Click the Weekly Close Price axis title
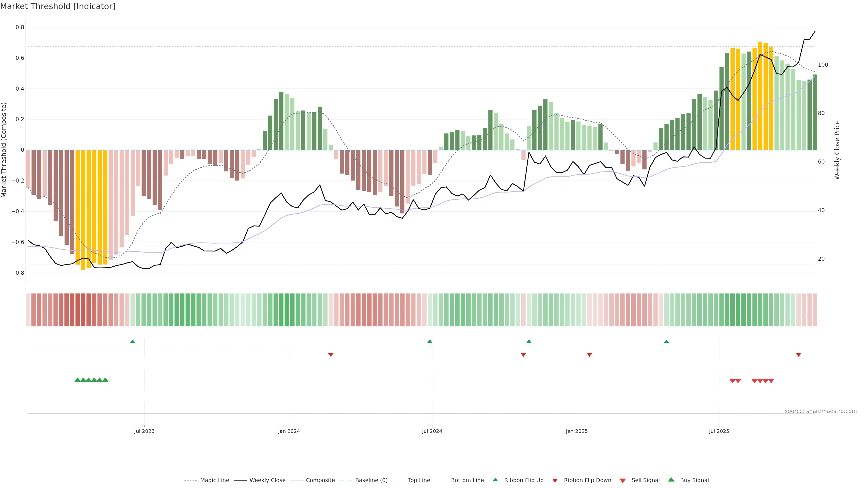The width and height of the screenshot is (868, 488). coord(837,150)
